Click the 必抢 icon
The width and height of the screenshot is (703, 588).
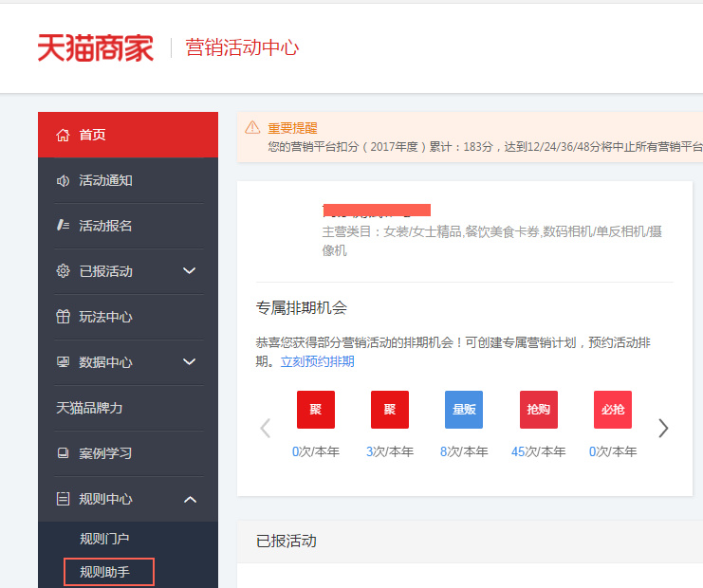click(613, 410)
